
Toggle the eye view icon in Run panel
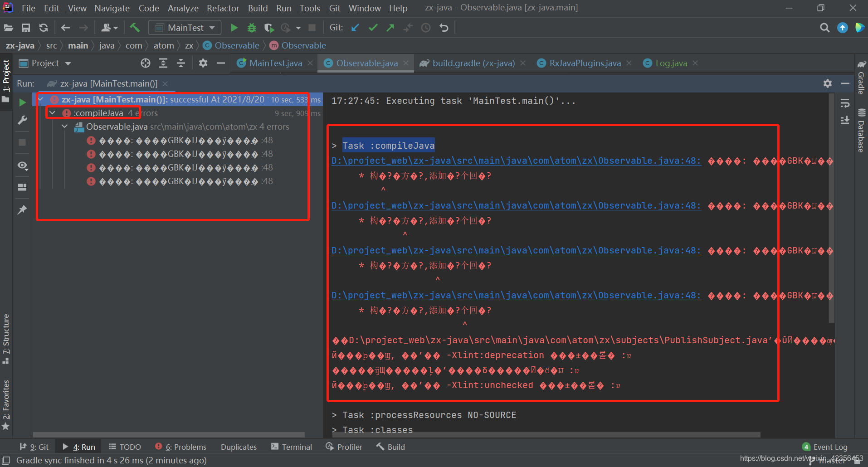coord(22,165)
